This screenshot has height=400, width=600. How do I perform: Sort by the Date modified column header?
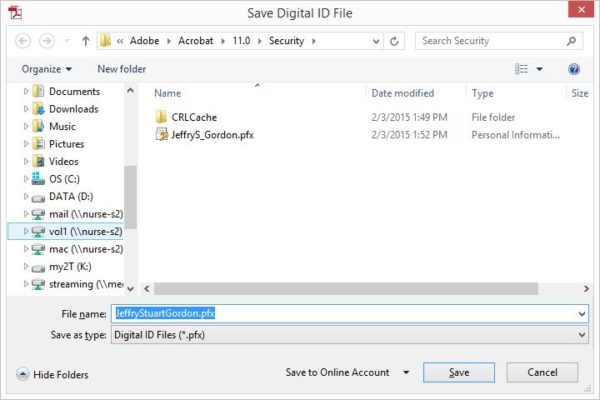tap(402, 93)
